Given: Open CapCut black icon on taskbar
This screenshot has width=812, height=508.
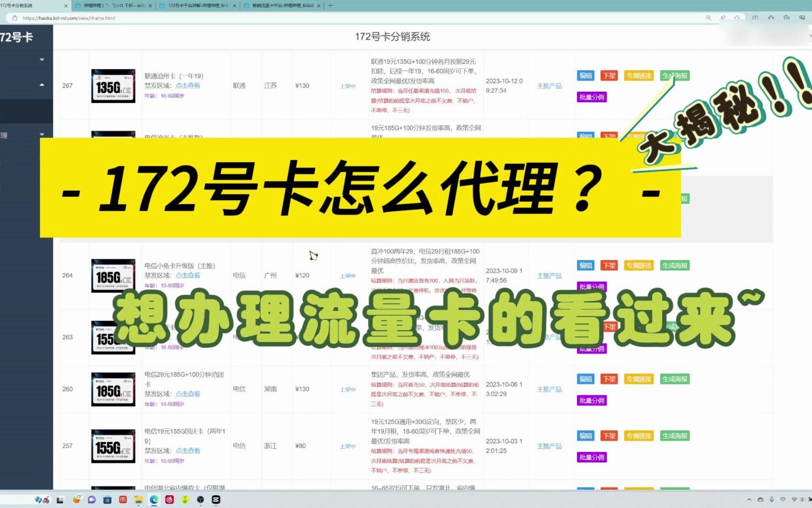Looking at the screenshot, I should 216,500.
